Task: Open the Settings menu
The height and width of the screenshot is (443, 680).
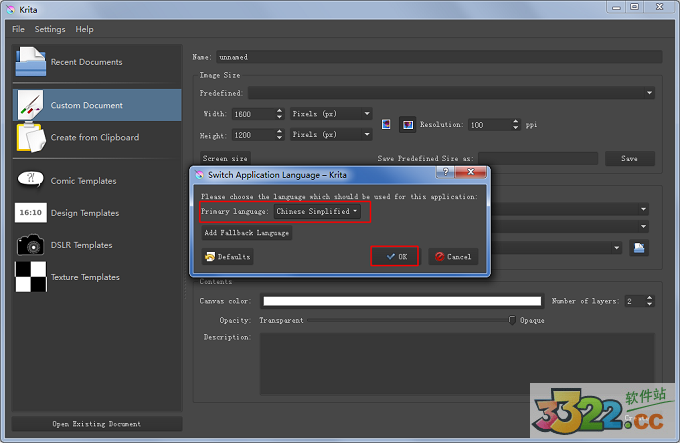Action: pyautogui.click(x=50, y=29)
